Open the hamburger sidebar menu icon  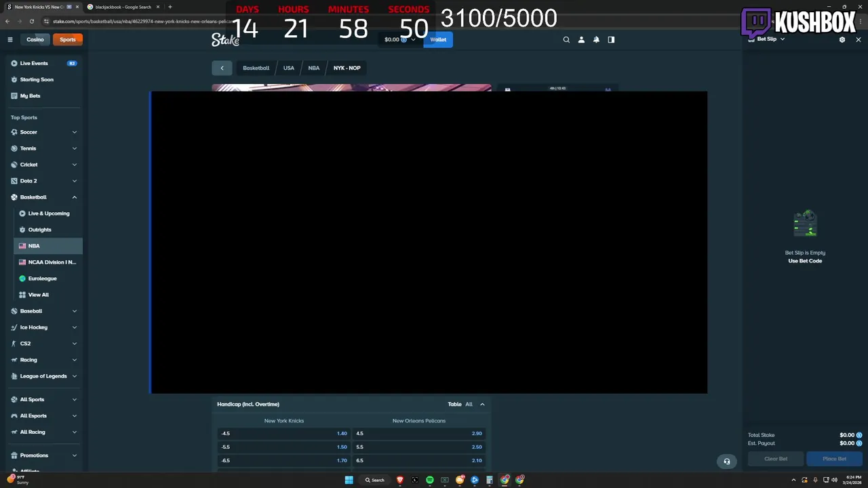(10, 39)
